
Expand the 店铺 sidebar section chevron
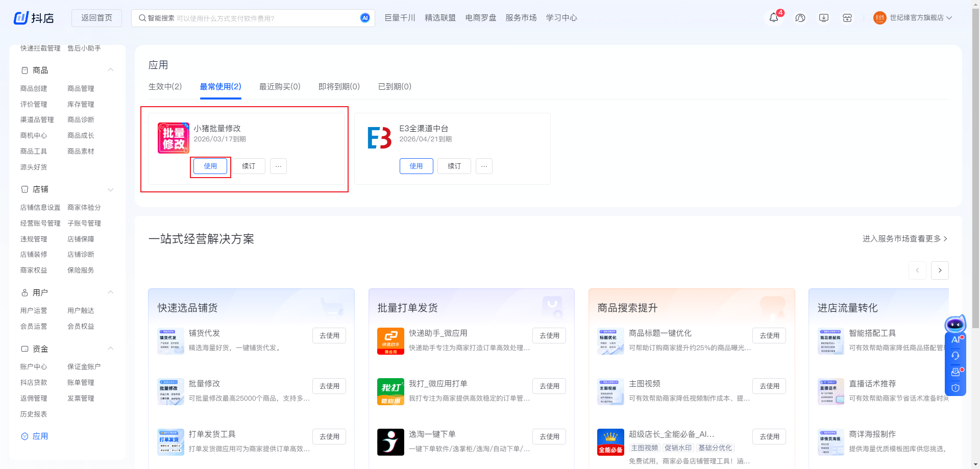tap(110, 189)
